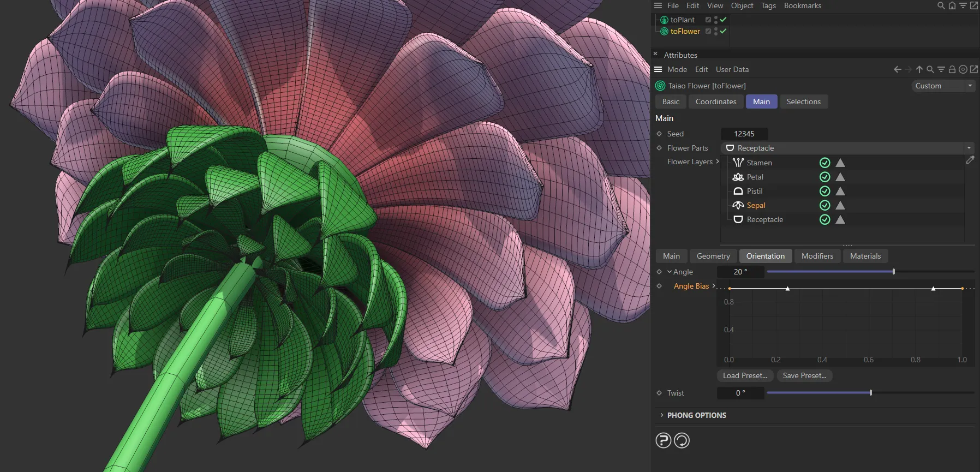Click the Attributes filter icon
The width and height of the screenshot is (980, 472).
(x=941, y=69)
